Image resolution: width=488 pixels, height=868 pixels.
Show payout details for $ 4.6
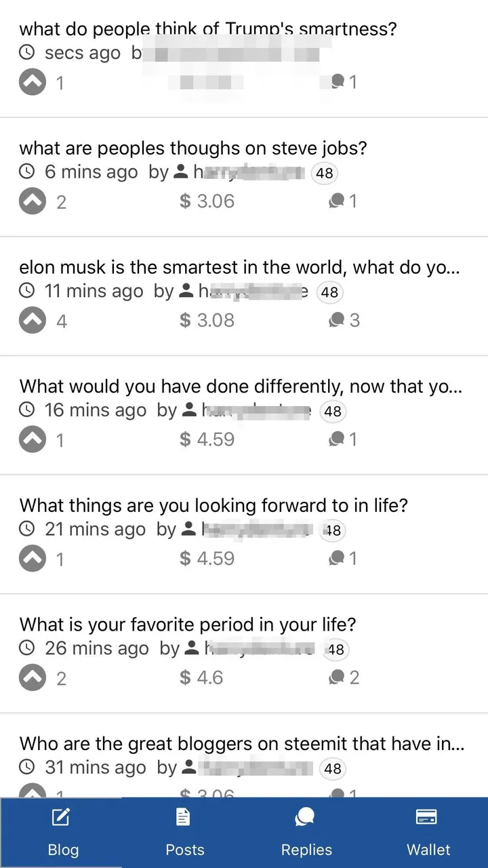pos(201,677)
